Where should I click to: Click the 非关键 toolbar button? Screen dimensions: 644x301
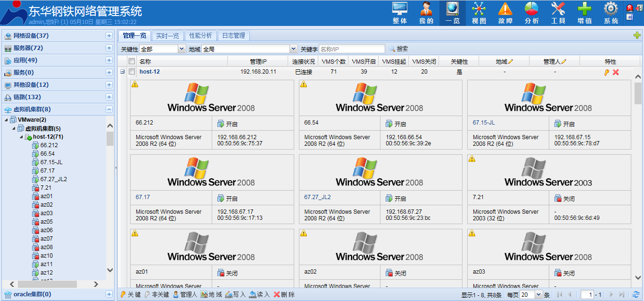(x=157, y=294)
